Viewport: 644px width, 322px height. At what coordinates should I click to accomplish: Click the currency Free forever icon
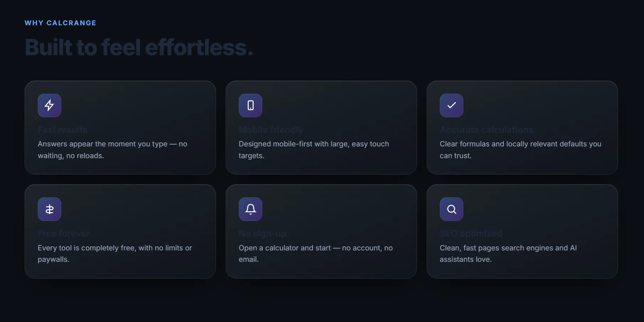pyautogui.click(x=49, y=209)
